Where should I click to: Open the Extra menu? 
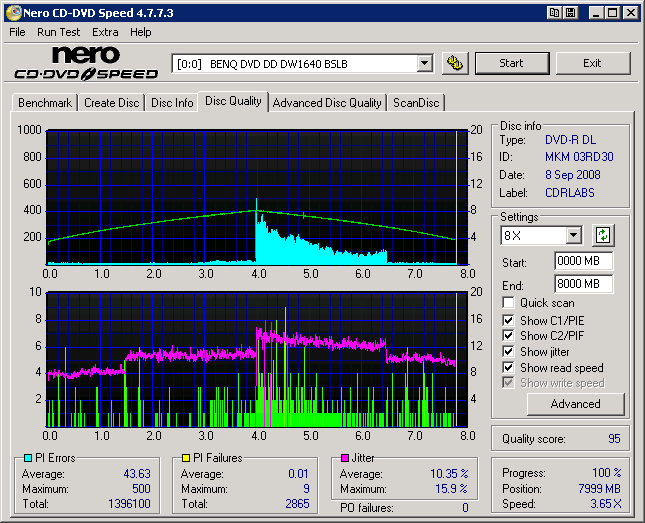(x=105, y=32)
